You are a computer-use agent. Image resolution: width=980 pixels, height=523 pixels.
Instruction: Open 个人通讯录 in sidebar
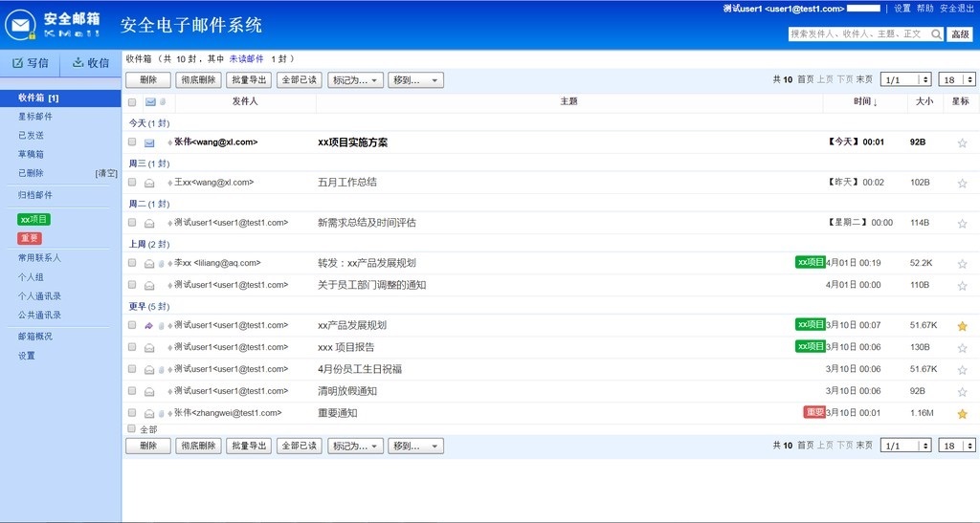39,296
